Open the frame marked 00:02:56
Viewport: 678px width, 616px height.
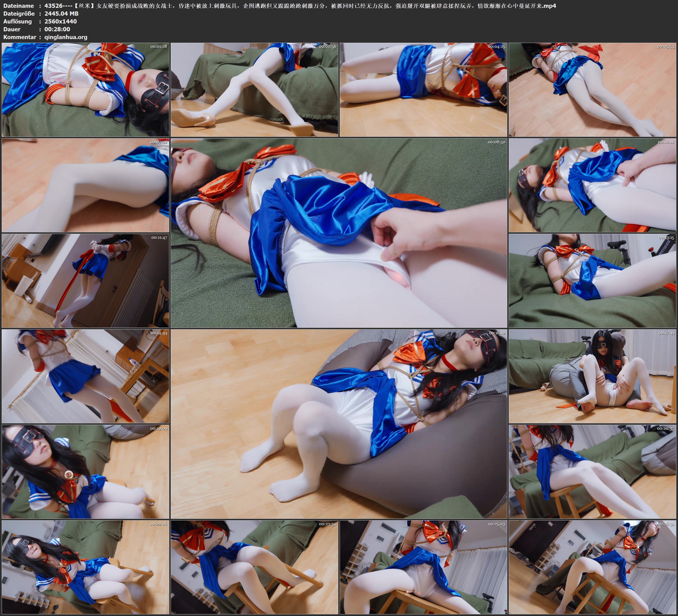tap(254, 89)
